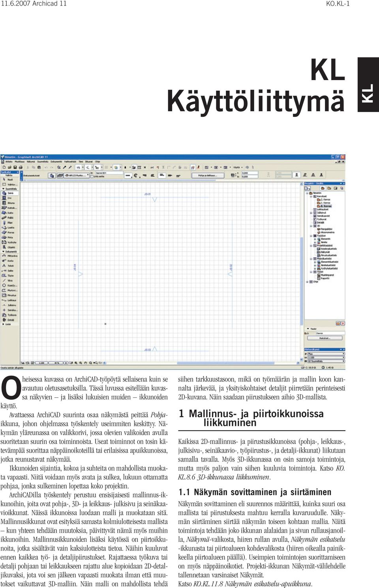Collapse the Kerrokset tree node
Screen dimensions: 379x588
click(x=311, y=196)
